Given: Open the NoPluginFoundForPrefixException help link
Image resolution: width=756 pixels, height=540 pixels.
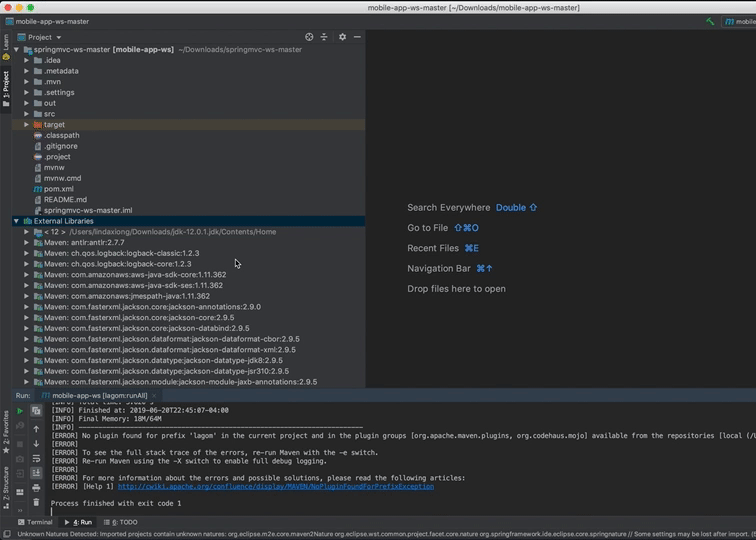Looking at the screenshot, I should coord(276,486).
